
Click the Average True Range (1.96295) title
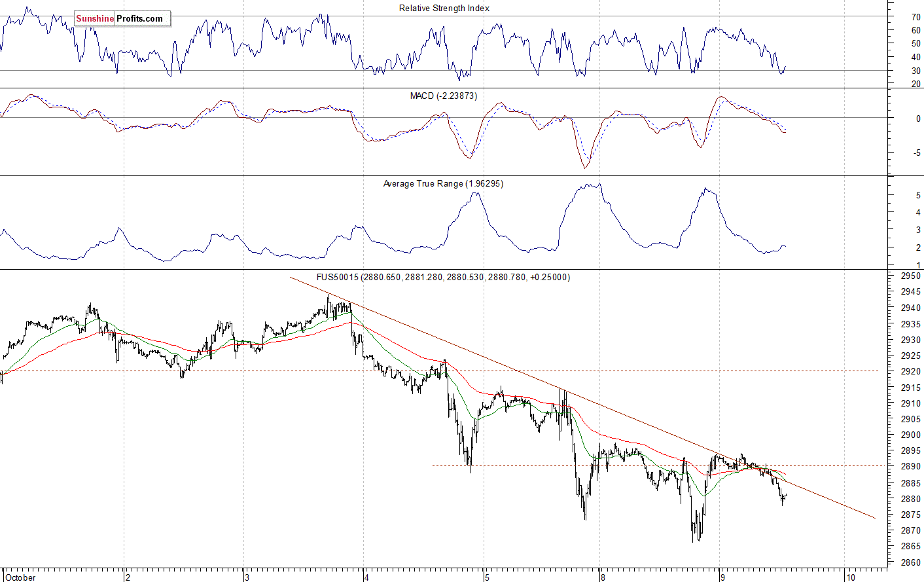(x=443, y=183)
